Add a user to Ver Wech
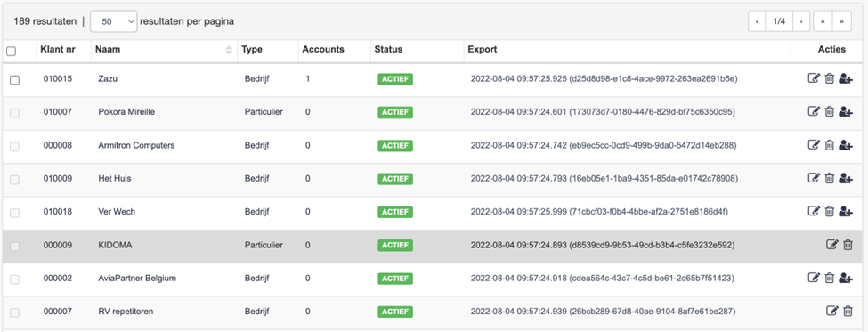This screenshot has width=868, height=332. click(846, 211)
